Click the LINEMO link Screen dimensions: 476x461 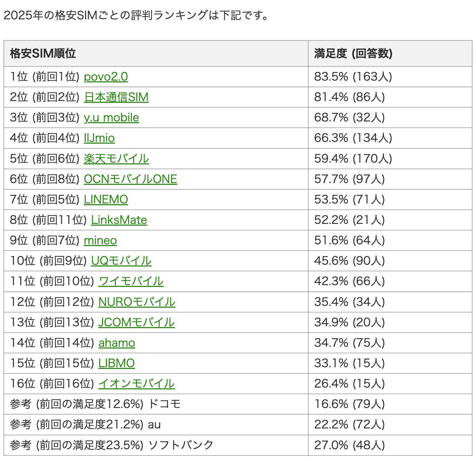coord(106,199)
